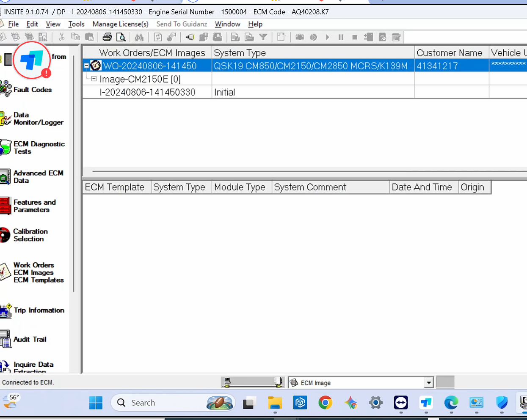Click the Find binoculars toolbar icon

tap(139, 37)
